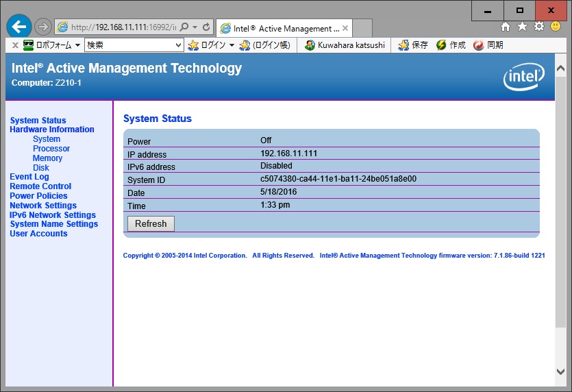Click the RoboForm robot icon
The height and width of the screenshot is (392, 572).
[x=28, y=45]
